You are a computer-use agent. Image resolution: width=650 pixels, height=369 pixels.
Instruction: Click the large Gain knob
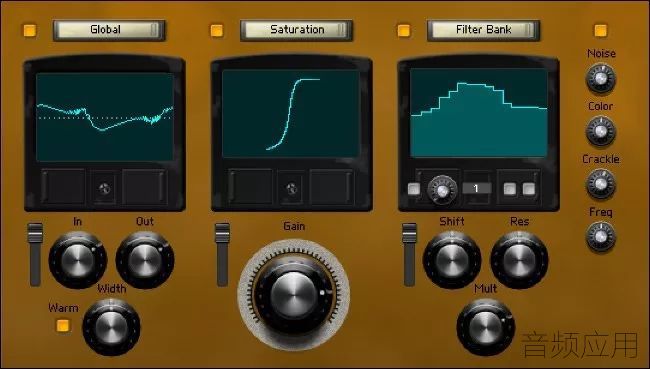point(293,295)
